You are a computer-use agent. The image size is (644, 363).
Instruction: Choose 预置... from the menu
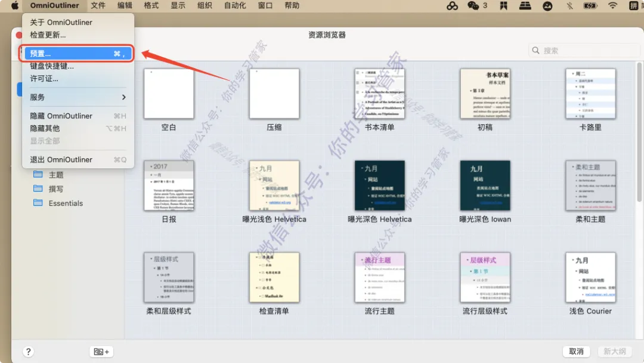tap(78, 54)
